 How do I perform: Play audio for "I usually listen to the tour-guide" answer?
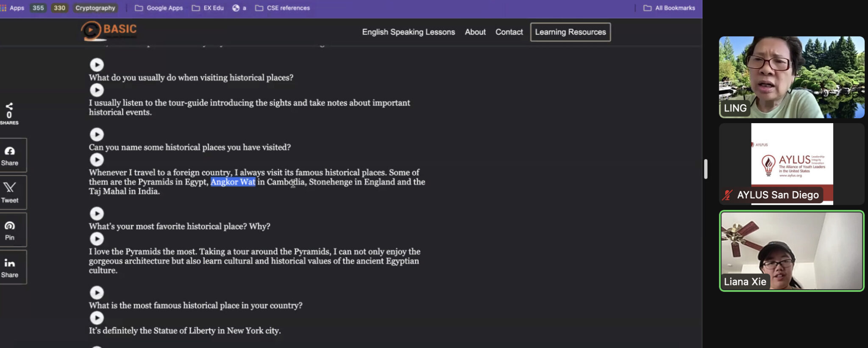click(x=97, y=90)
